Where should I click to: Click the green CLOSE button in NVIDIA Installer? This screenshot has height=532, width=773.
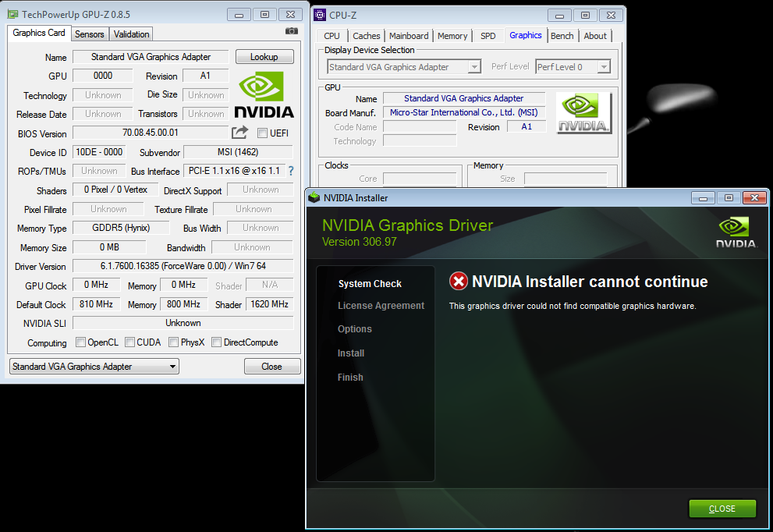click(722, 509)
